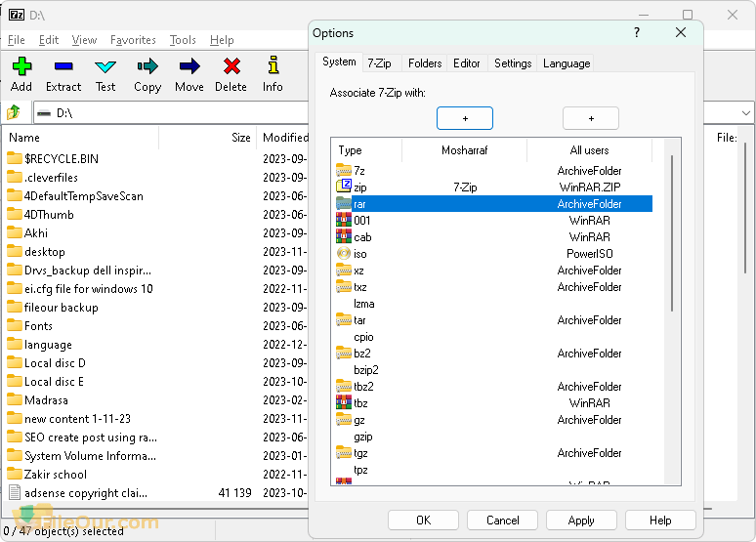
Task: Click the Move toolbar icon
Action: pyautogui.click(x=189, y=66)
